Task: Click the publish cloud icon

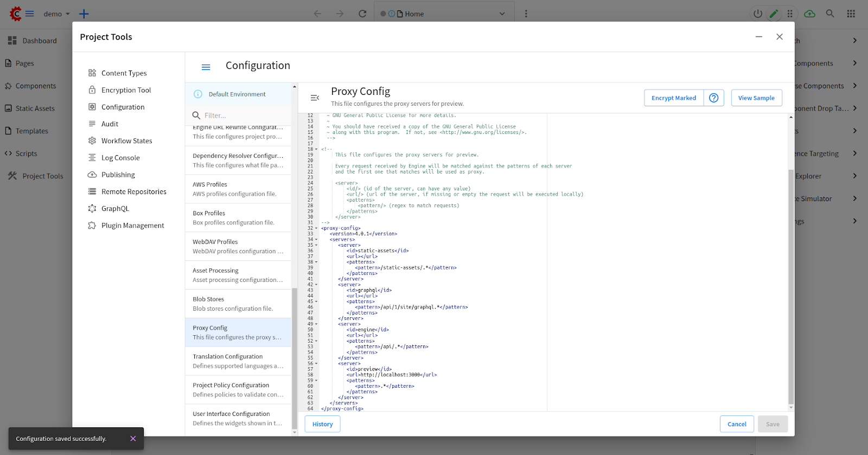Action: (x=809, y=14)
